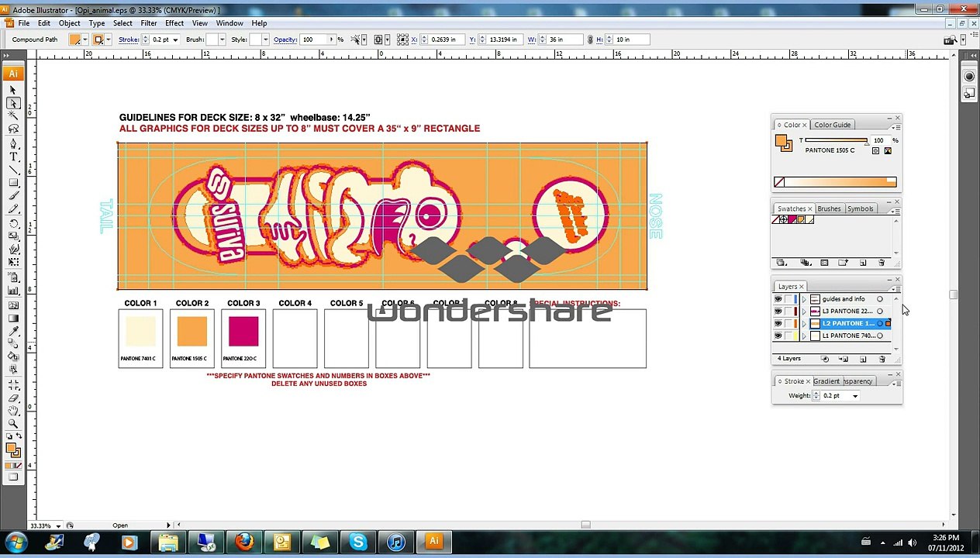The image size is (980, 558).
Task: Create new layer in Layers panel
Action: [x=863, y=359]
